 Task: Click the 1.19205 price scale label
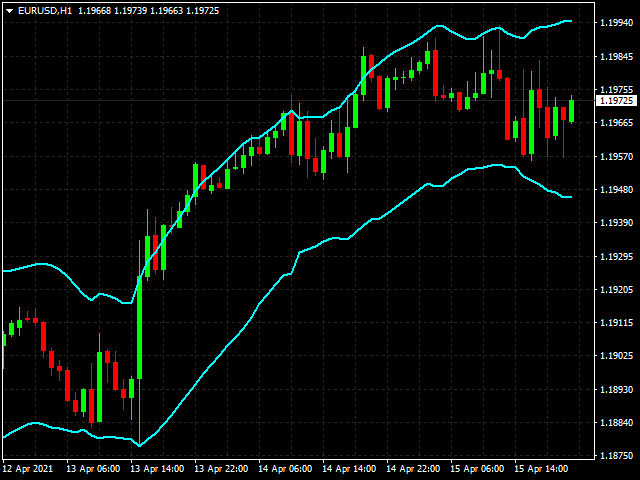coord(616,290)
